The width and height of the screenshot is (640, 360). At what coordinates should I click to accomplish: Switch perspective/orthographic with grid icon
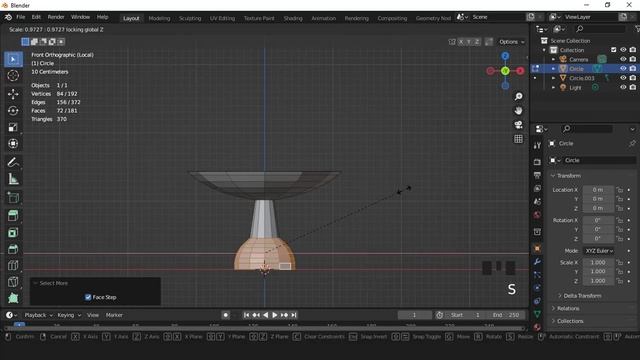pos(518,139)
